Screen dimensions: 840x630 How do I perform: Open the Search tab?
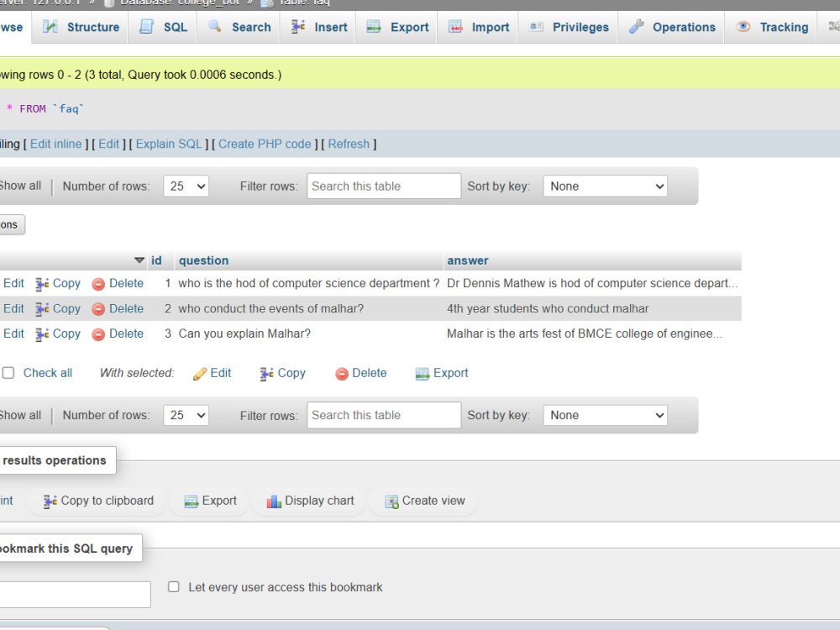coord(239,27)
